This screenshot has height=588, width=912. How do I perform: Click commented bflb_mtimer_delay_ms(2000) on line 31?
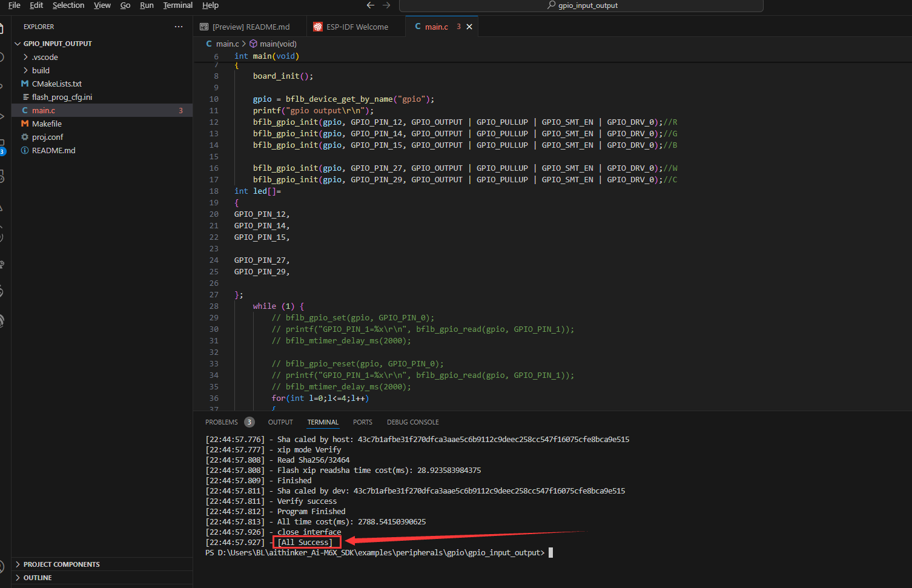tap(342, 341)
